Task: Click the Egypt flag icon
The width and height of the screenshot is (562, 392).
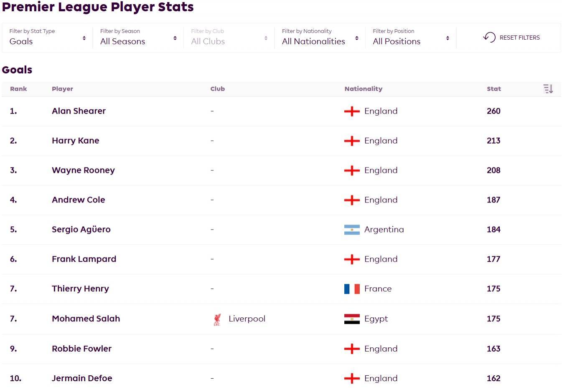Action: [352, 319]
